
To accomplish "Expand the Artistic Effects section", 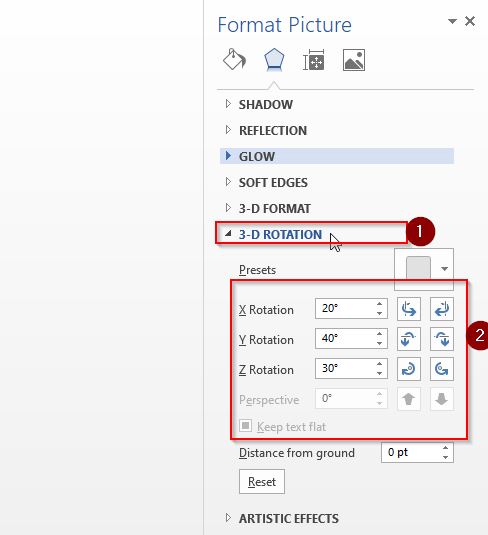I will coord(228,518).
